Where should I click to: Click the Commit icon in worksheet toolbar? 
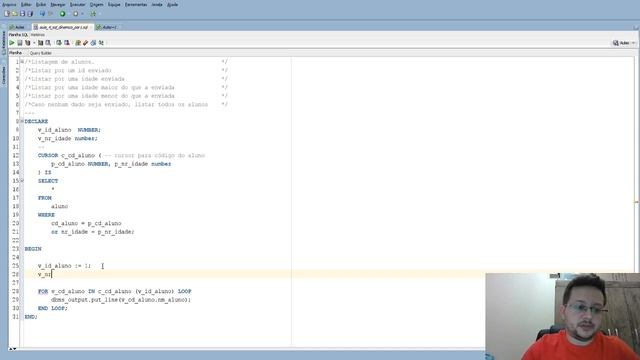[59, 43]
